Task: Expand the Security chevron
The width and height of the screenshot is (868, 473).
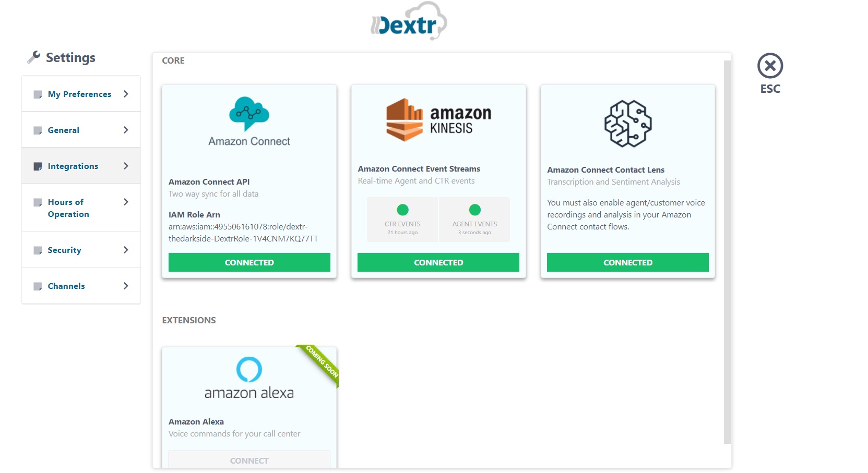Action: click(x=126, y=250)
